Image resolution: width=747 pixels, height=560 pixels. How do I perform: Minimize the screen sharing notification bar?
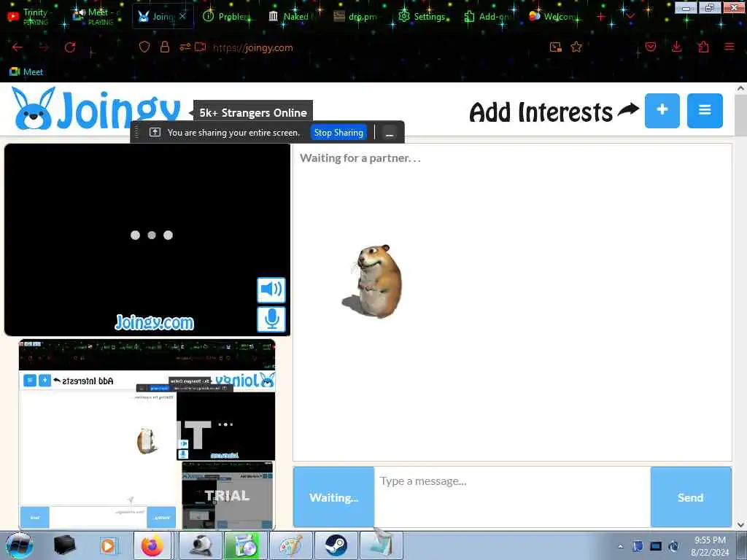[x=390, y=133]
